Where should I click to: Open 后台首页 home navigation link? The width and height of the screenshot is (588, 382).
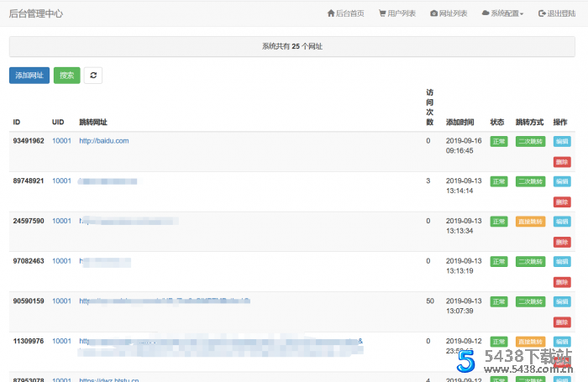[x=345, y=13]
